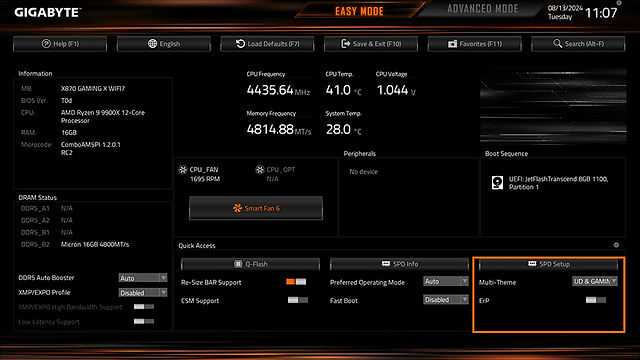The height and width of the screenshot is (360, 640).
Task: Click the Help question mark icon
Action: [46, 44]
